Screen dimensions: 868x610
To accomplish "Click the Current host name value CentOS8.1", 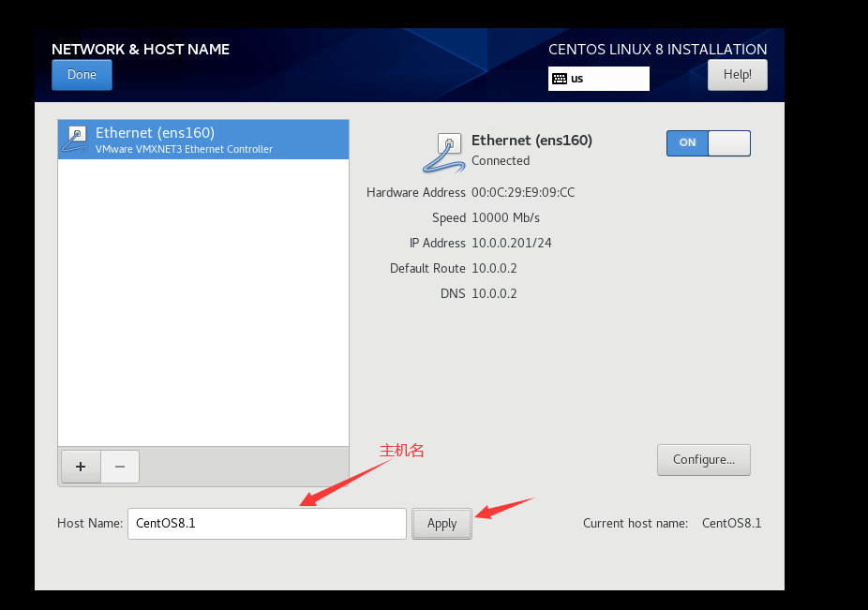I will click(732, 523).
